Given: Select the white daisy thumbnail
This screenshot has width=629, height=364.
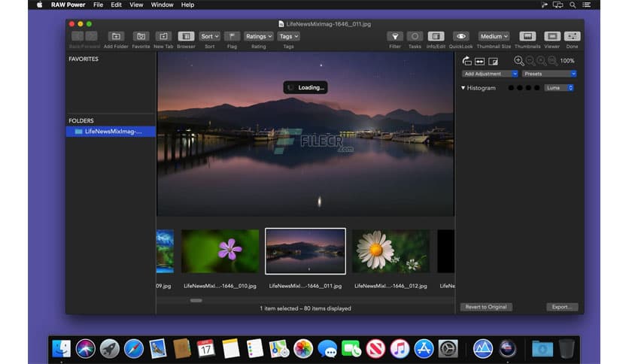Looking at the screenshot, I should [390, 251].
